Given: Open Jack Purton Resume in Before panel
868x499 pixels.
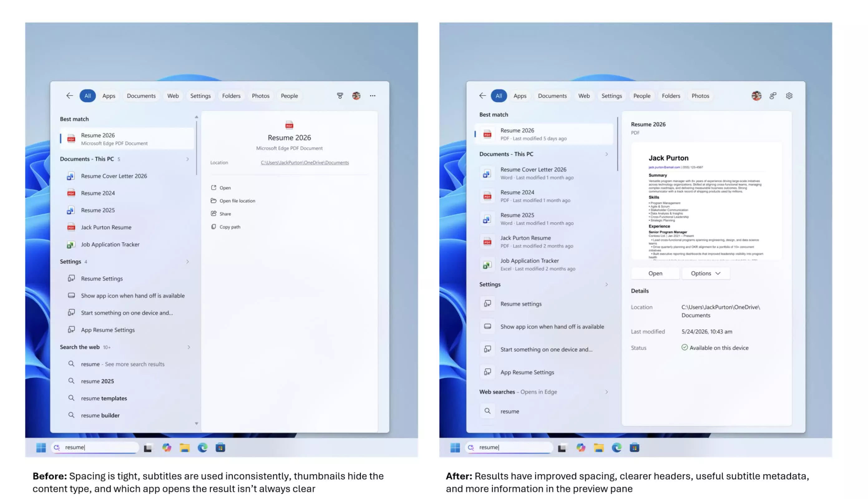Looking at the screenshot, I should (x=127, y=227).
